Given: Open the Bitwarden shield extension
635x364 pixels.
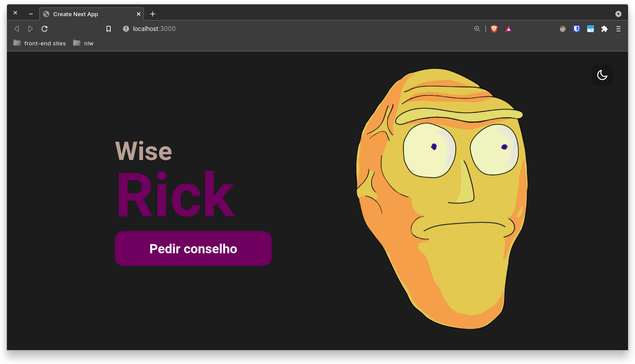Looking at the screenshot, I should coord(577,29).
